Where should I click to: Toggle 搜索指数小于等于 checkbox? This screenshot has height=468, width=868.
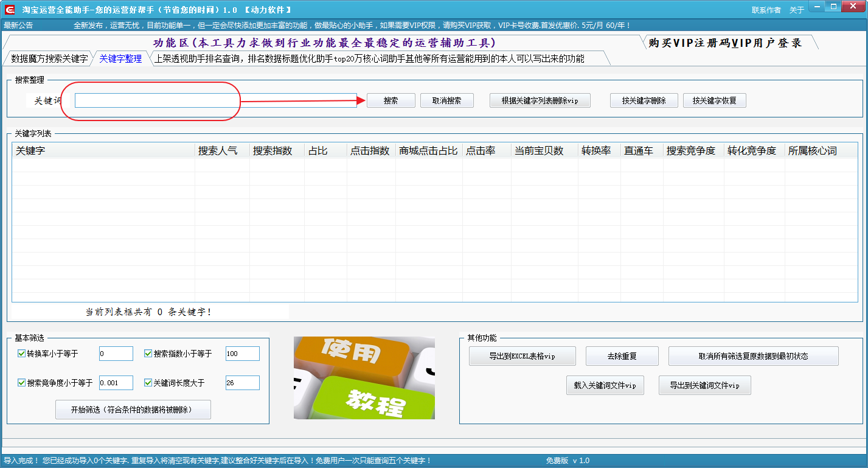pyautogui.click(x=148, y=354)
